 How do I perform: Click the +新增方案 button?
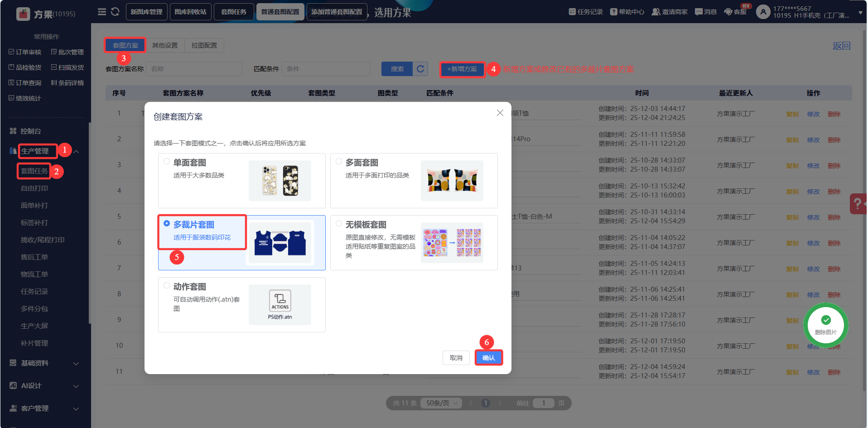[x=462, y=69]
